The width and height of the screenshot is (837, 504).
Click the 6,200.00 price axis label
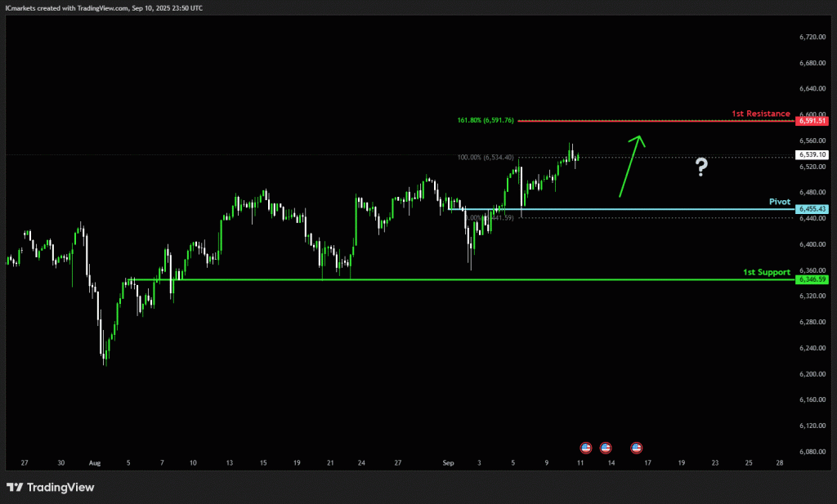click(x=812, y=374)
